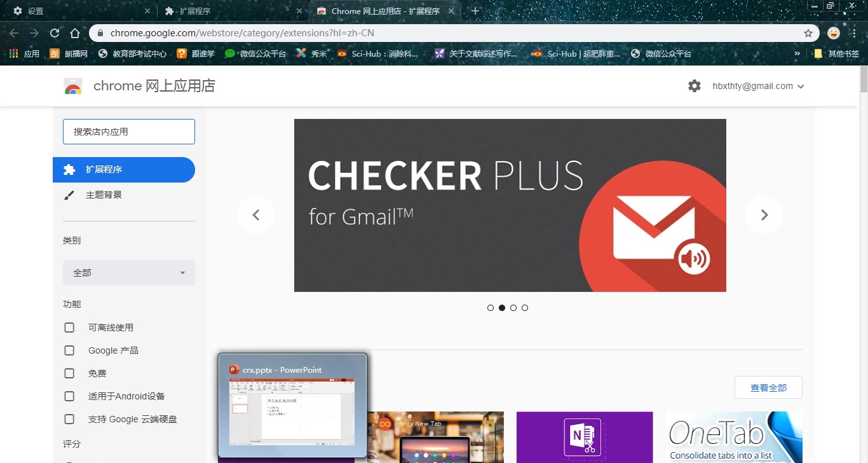Click the Chrome web store logo
Image resolution: width=868 pixels, height=463 pixels.
[73, 86]
